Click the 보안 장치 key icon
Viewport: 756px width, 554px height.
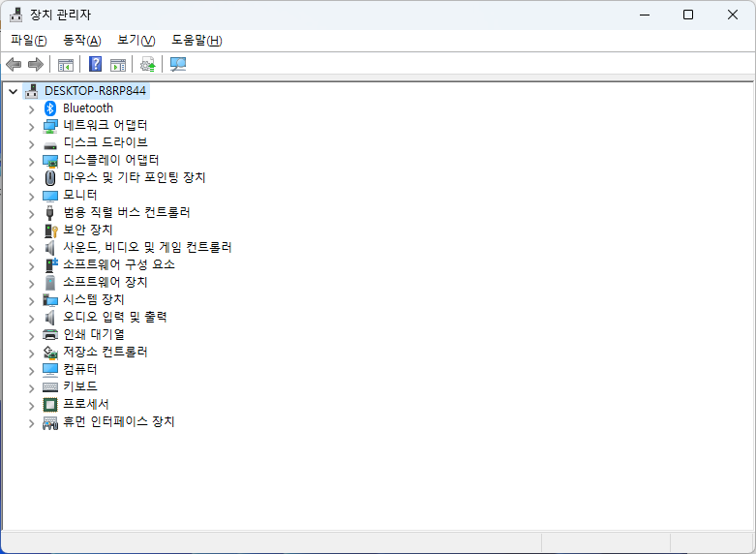point(51,231)
